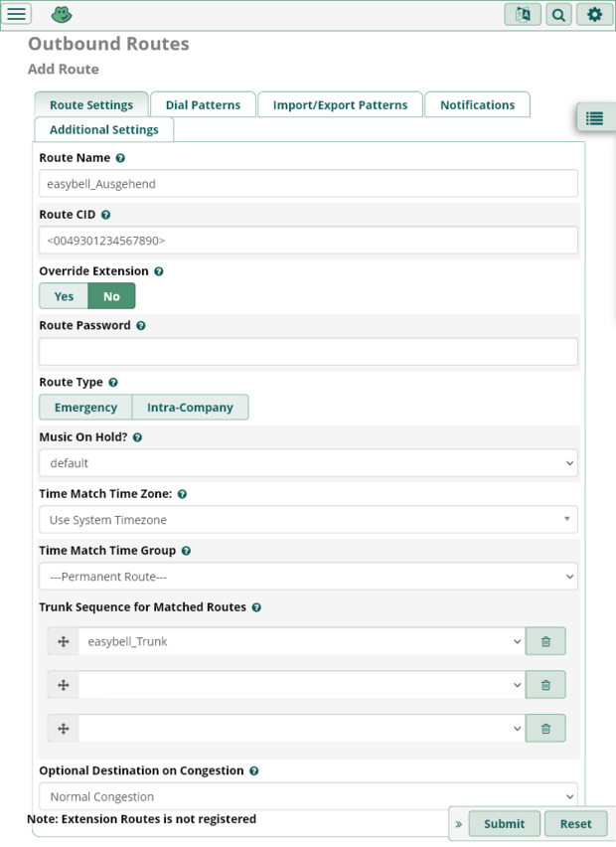Viewport: 616px width, 847px height.
Task: Set Override Extension to No
Action: pyautogui.click(x=111, y=296)
